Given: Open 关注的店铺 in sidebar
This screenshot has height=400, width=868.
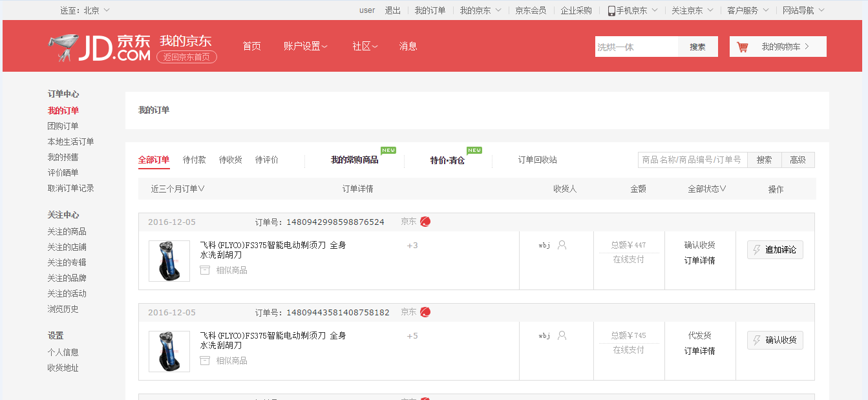Looking at the screenshot, I should (x=67, y=247).
